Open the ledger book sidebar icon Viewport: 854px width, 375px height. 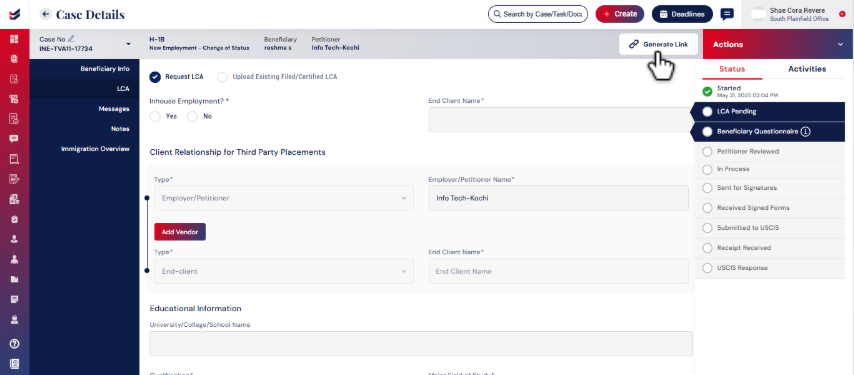(x=14, y=159)
